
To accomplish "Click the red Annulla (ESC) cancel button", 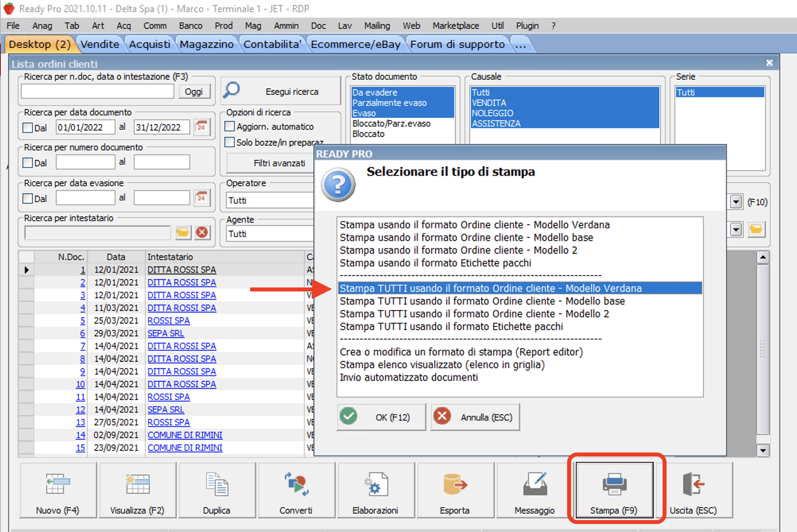I will point(475,417).
